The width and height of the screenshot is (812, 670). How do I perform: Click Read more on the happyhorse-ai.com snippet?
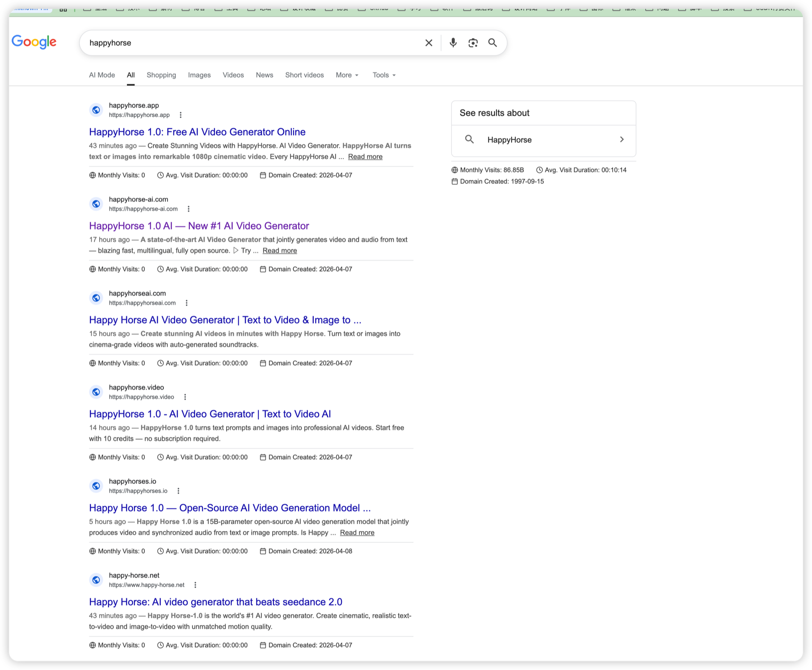pos(280,251)
